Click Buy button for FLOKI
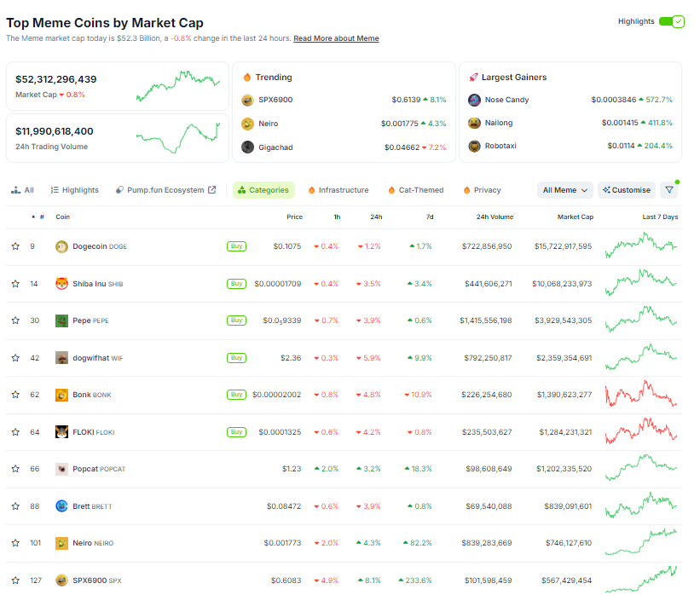 236,432
